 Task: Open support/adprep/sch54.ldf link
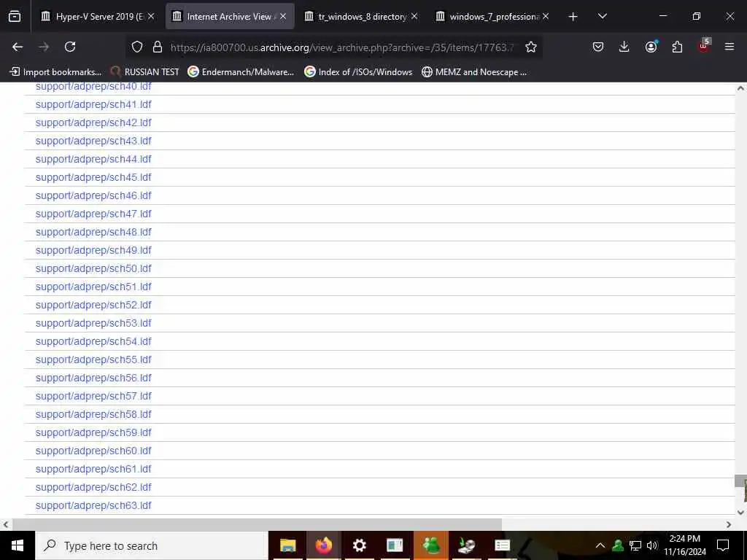click(x=93, y=341)
